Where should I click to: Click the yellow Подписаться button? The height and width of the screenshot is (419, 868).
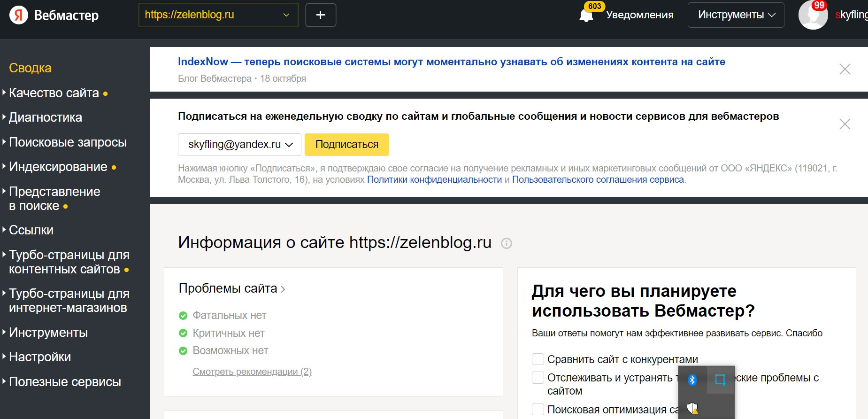347,145
